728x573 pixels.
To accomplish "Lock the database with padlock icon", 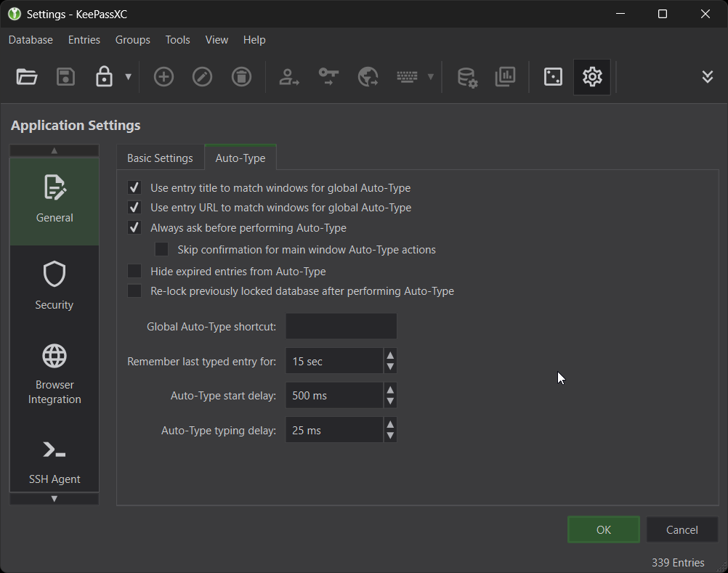I will tap(104, 77).
